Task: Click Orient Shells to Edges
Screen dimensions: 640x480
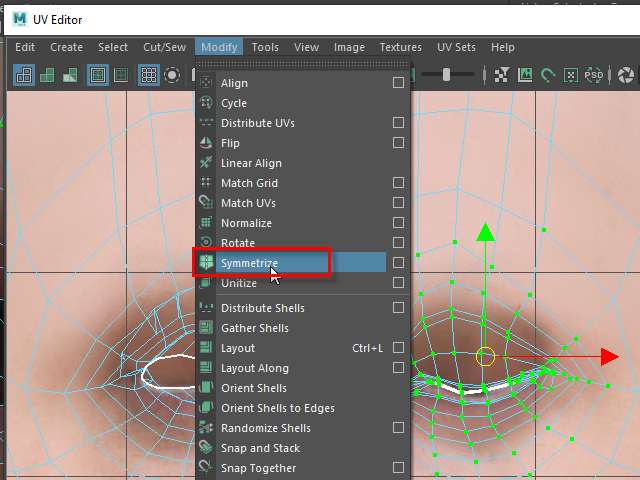Action: tap(277, 408)
